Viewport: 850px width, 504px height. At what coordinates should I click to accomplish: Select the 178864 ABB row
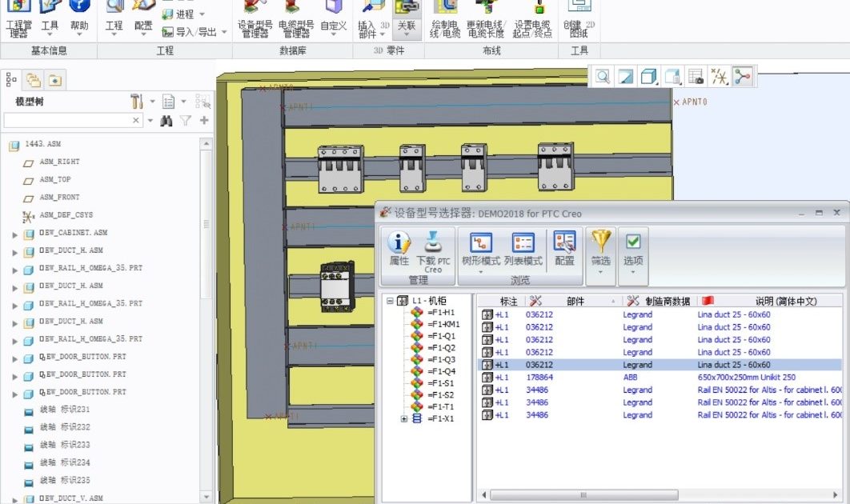pyautogui.click(x=660, y=378)
